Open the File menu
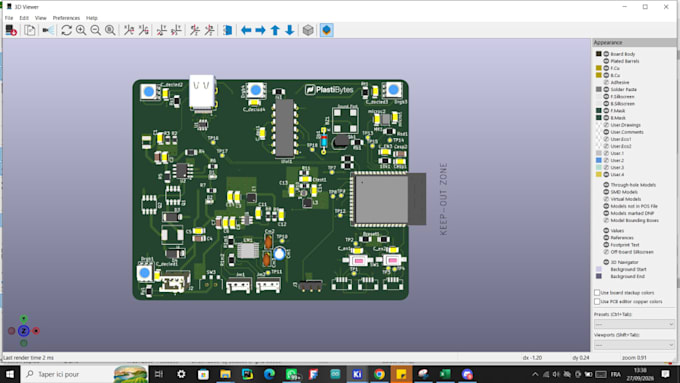 9,18
